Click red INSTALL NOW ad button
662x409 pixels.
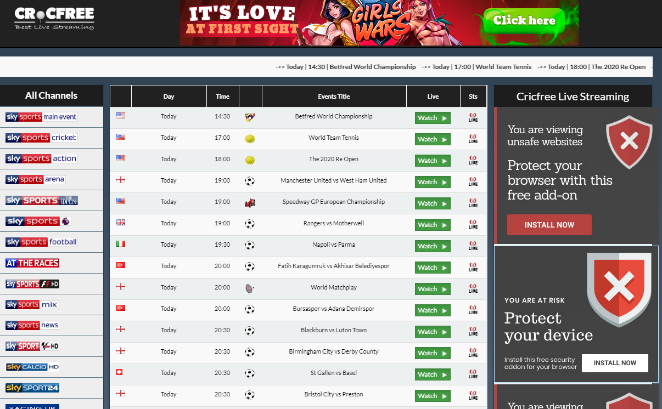(549, 225)
